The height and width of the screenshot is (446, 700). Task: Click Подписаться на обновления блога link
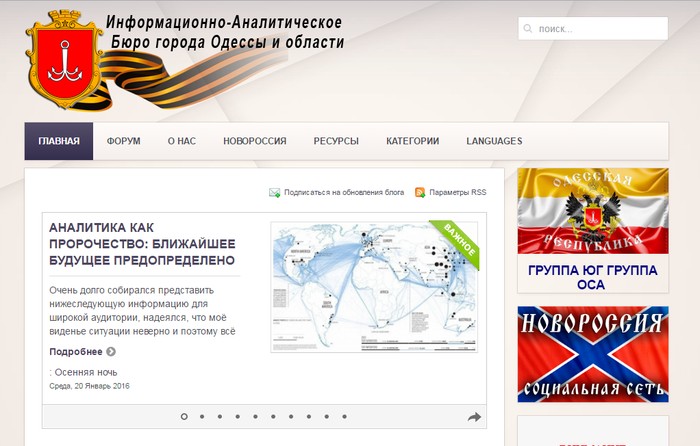(344, 192)
